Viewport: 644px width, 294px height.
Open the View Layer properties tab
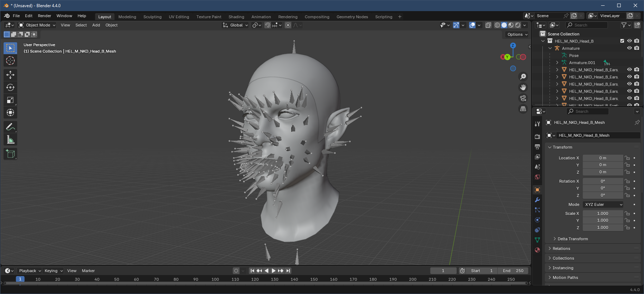click(x=537, y=157)
